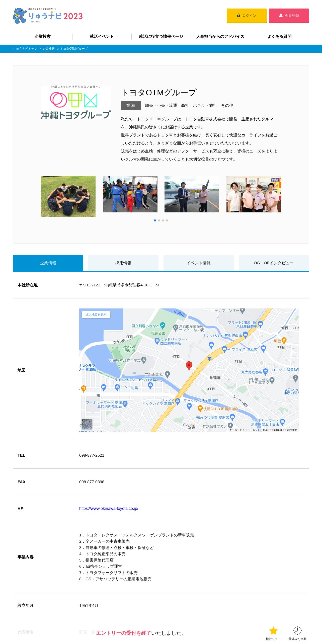Screen dimensions: 322x644
Task: Open the 企業検索 menu item
Action: [x=43, y=37]
